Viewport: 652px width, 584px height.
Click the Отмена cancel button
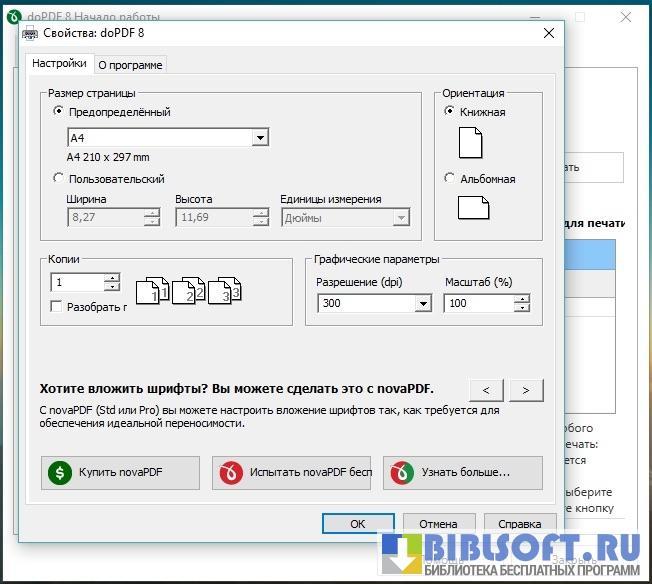tap(438, 523)
